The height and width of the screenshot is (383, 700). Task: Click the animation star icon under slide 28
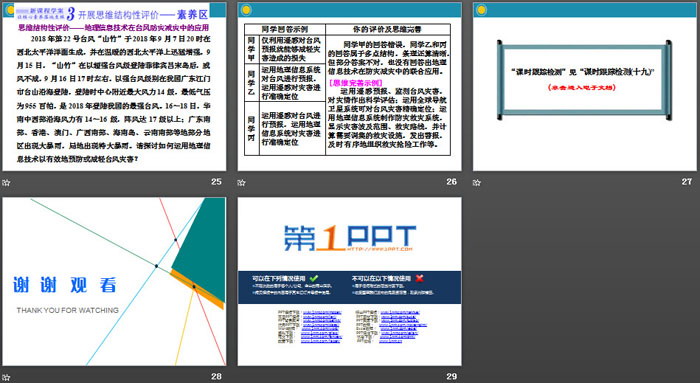[x=6, y=378]
